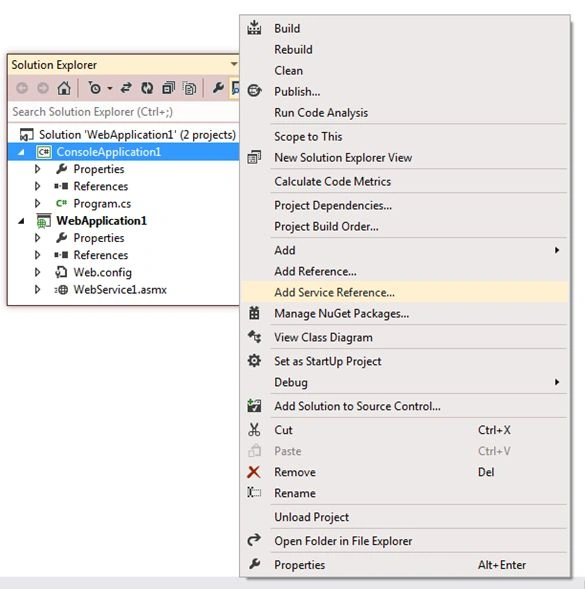Choose Clean from the context menu

[x=405, y=71]
